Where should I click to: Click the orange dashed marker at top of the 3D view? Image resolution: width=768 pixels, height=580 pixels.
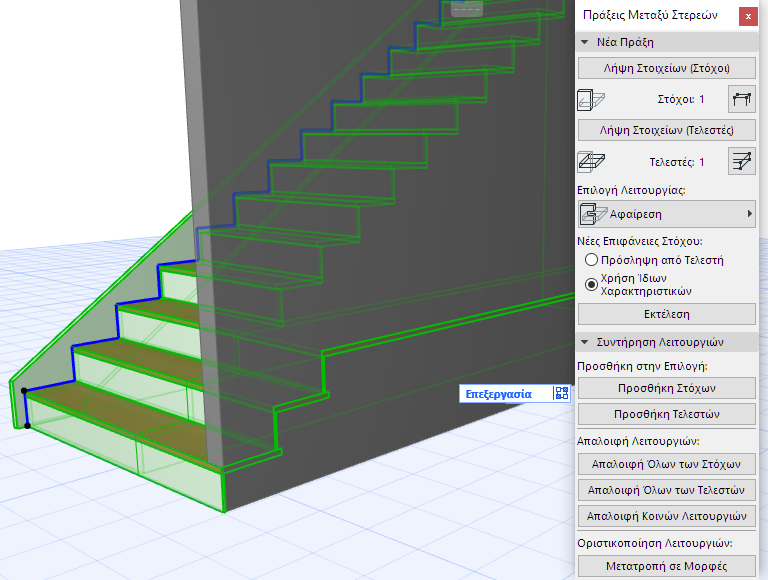pos(466,8)
